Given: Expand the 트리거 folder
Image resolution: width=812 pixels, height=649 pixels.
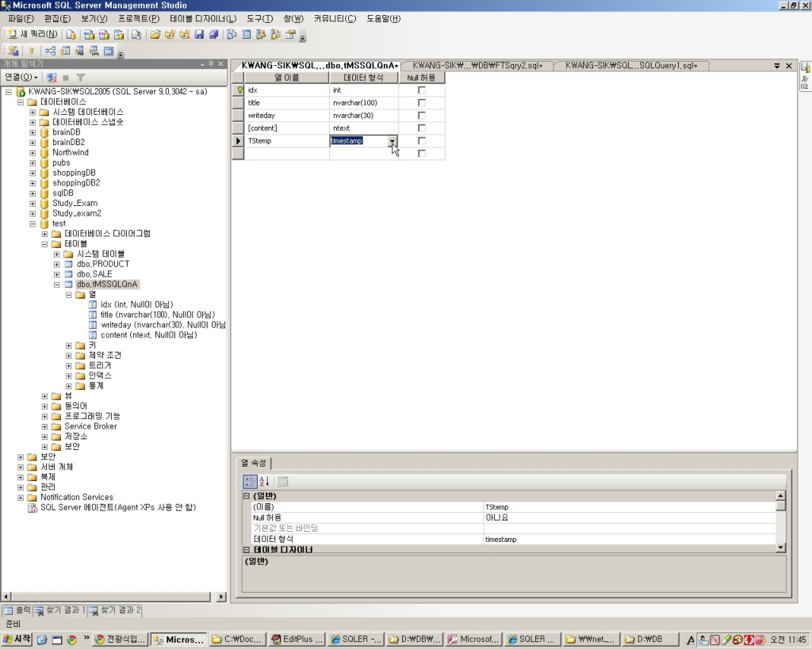Looking at the screenshot, I should point(69,366).
